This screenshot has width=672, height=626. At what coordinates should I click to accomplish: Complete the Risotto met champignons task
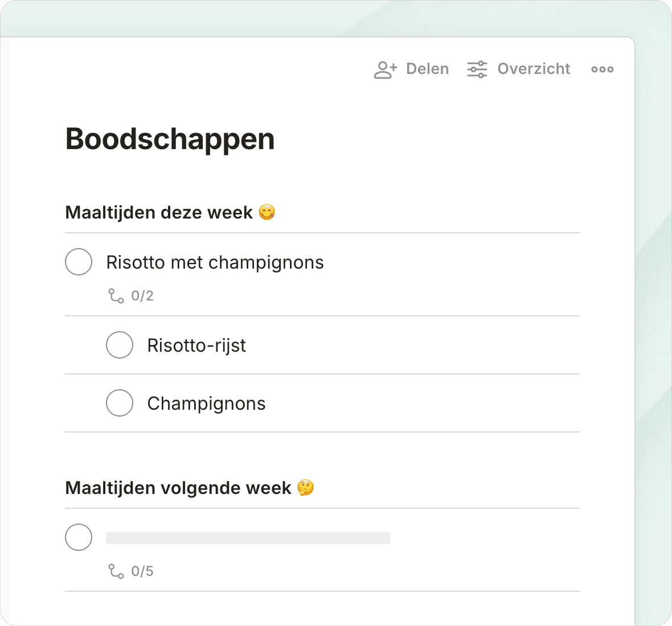[79, 262]
